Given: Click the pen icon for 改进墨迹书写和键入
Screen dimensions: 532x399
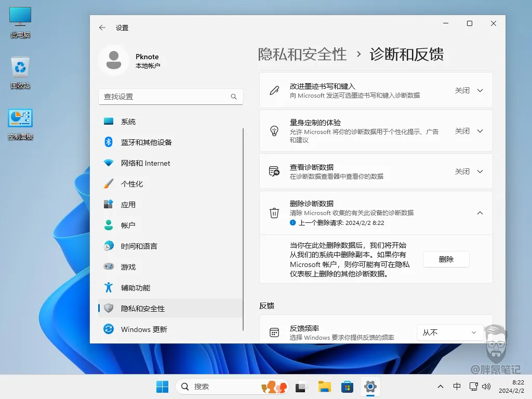Looking at the screenshot, I should click(x=274, y=90).
